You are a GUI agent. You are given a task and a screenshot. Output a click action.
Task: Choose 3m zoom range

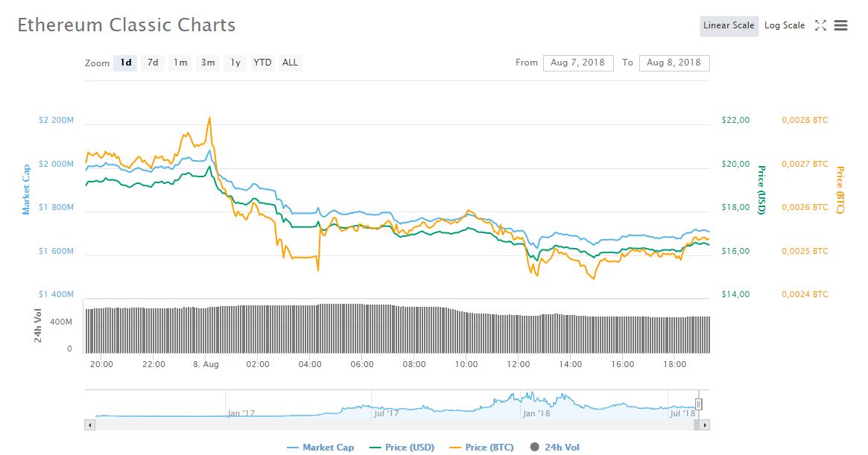coord(208,63)
